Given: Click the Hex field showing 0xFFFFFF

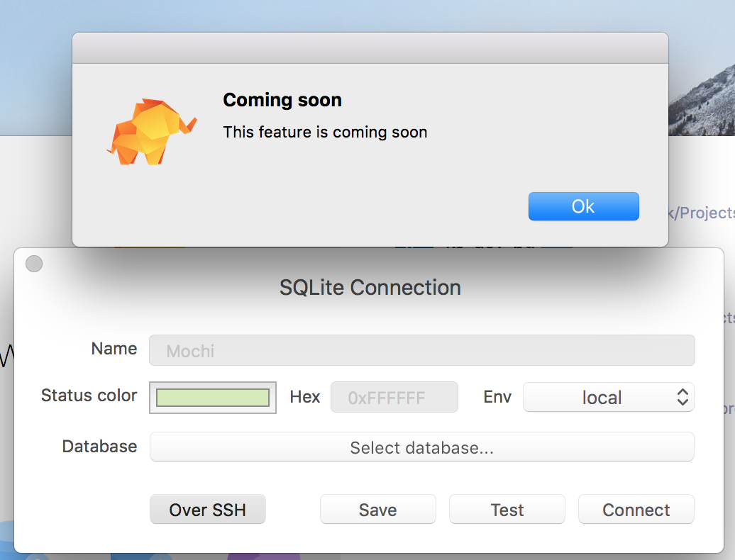Looking at the screenshot, I should coord(394,397).
